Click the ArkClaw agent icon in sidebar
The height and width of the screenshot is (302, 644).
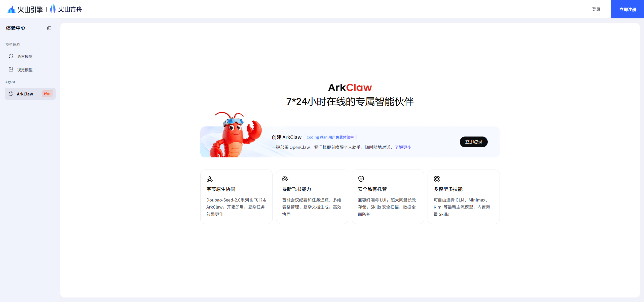[x=11, y=93]
